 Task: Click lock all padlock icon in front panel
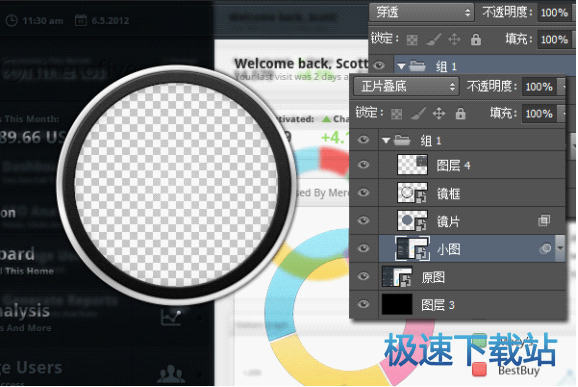[x=460, y=114]
